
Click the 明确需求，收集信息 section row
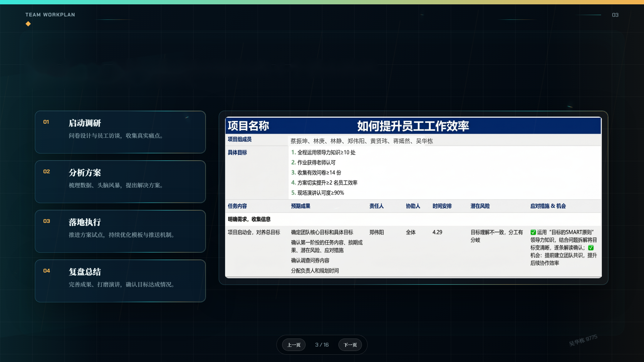(413, 219)
